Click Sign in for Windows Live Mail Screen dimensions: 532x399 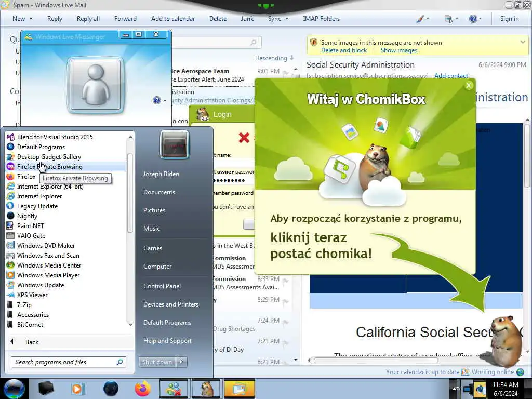tap(509, 19)
